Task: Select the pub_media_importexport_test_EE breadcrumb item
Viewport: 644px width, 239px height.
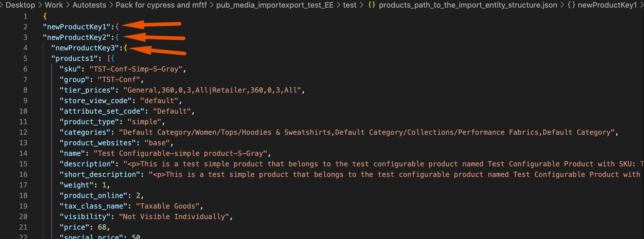Action: (275, 5)
